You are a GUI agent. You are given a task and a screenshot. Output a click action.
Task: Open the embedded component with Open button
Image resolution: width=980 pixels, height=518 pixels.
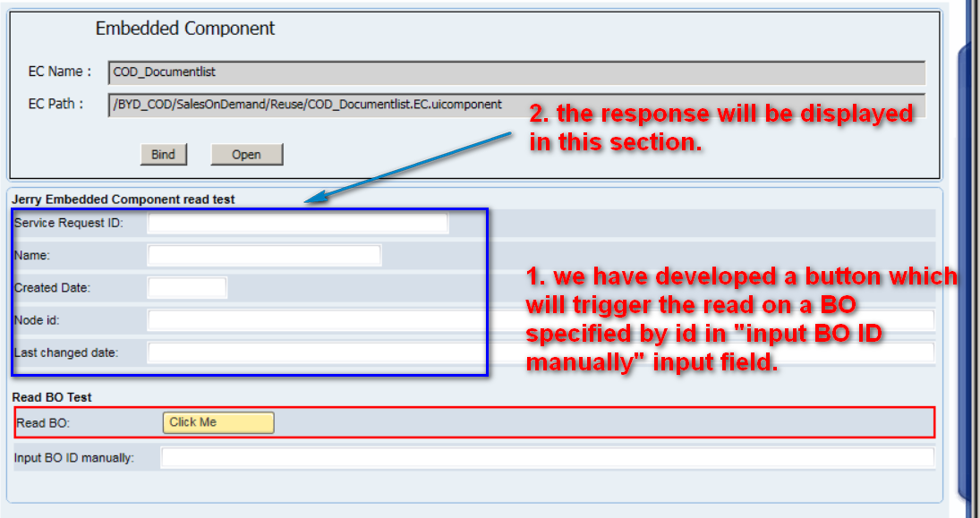[246, 155]
